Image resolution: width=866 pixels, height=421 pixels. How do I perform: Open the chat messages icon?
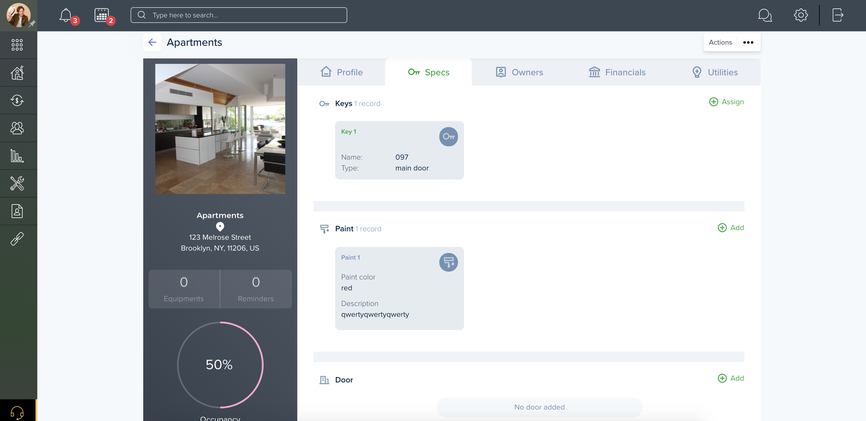(x=765, y=15)
